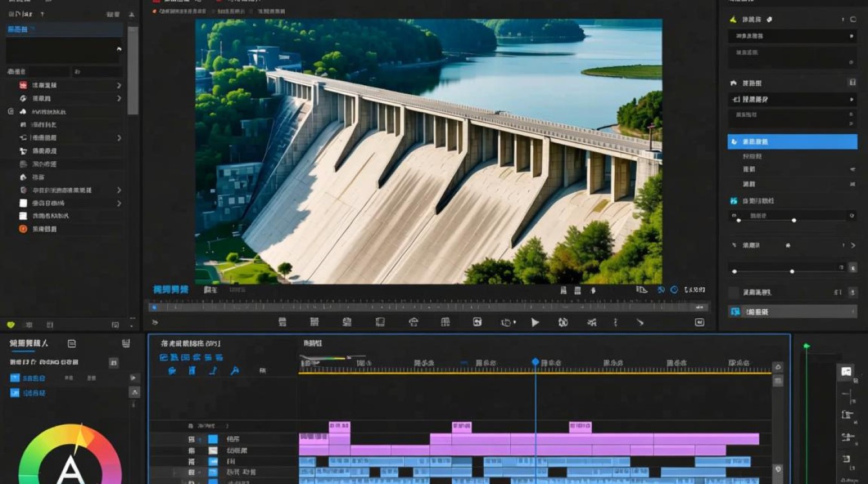This screenshot has height=484, width=868.
Task: Click the middle handle of the lower right-panel slider
Action: 792,271
